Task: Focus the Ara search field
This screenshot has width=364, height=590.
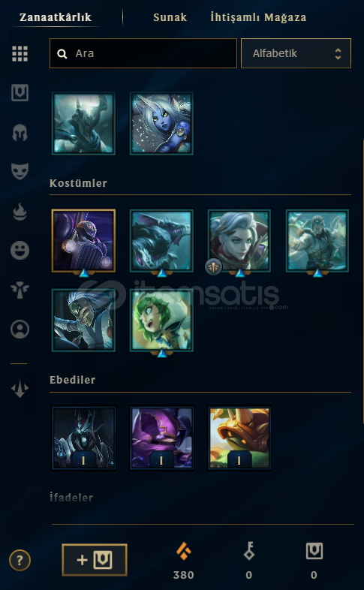Action: pyautogui.click(x=143, y=53)
